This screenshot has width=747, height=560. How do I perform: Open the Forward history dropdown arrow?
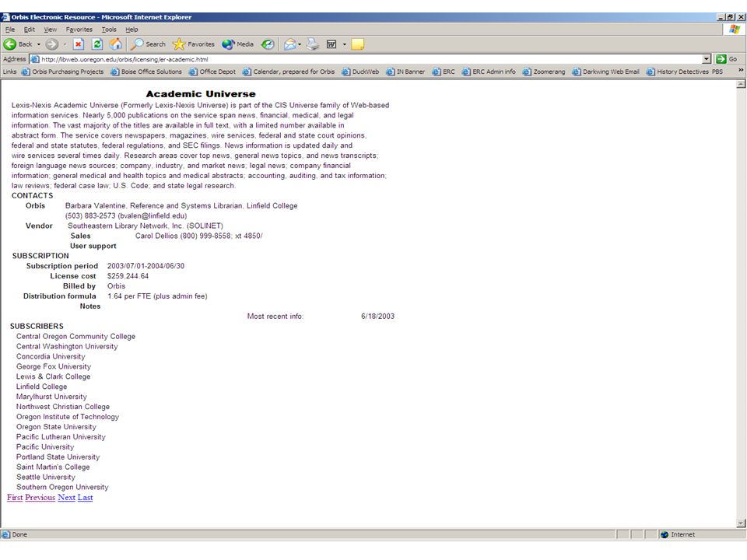click(65, 44)
